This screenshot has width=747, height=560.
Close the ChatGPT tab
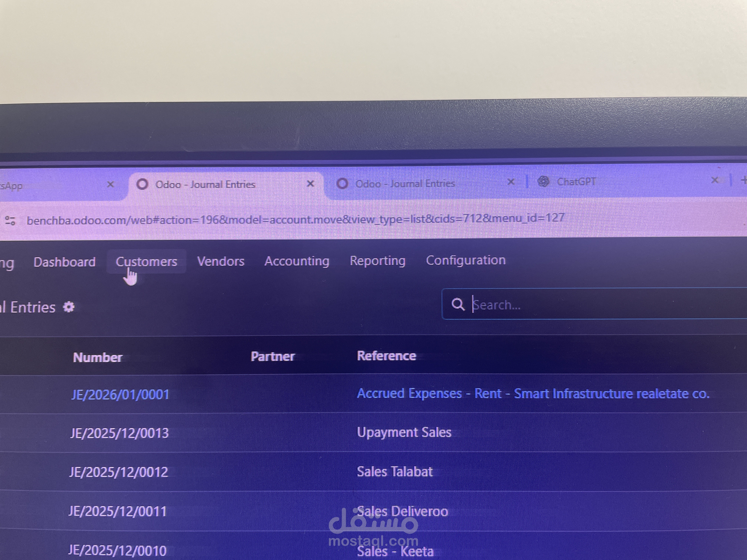tap(715, 180)
